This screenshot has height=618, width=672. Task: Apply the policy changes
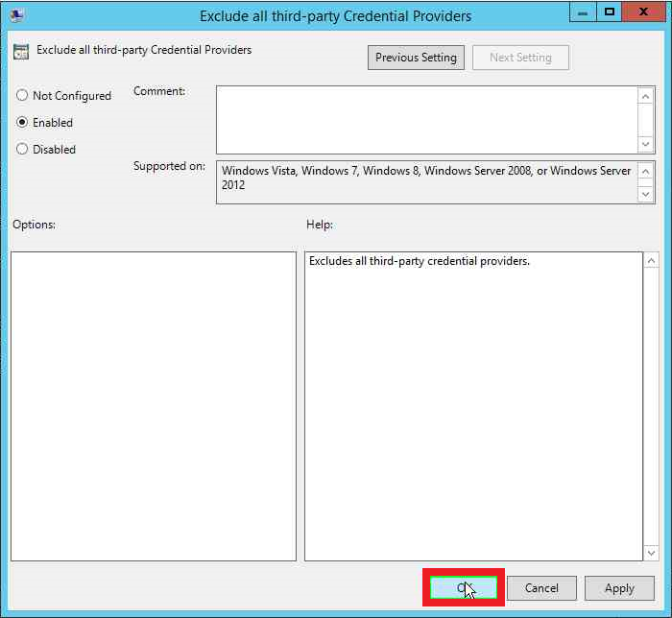(x=619, y=588)
